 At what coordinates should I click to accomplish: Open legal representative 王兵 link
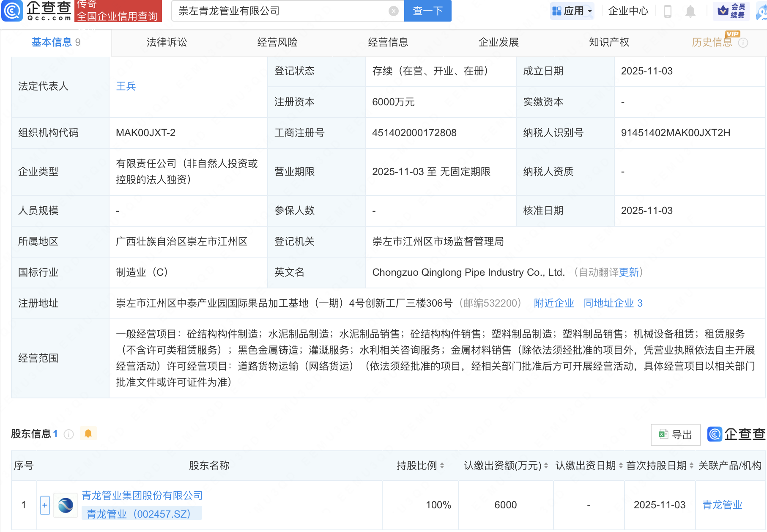coord(126,86)
